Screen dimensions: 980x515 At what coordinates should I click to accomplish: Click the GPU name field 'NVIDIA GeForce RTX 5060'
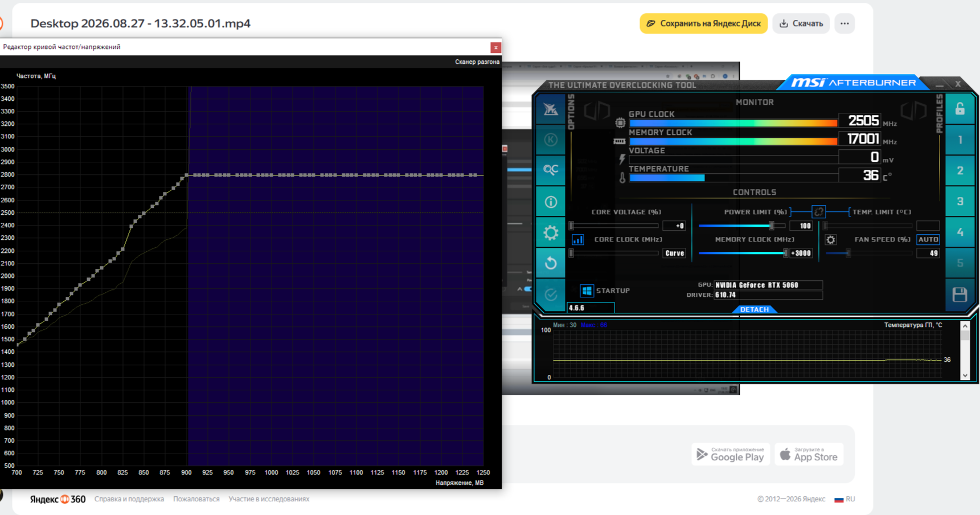pos(768,285)
